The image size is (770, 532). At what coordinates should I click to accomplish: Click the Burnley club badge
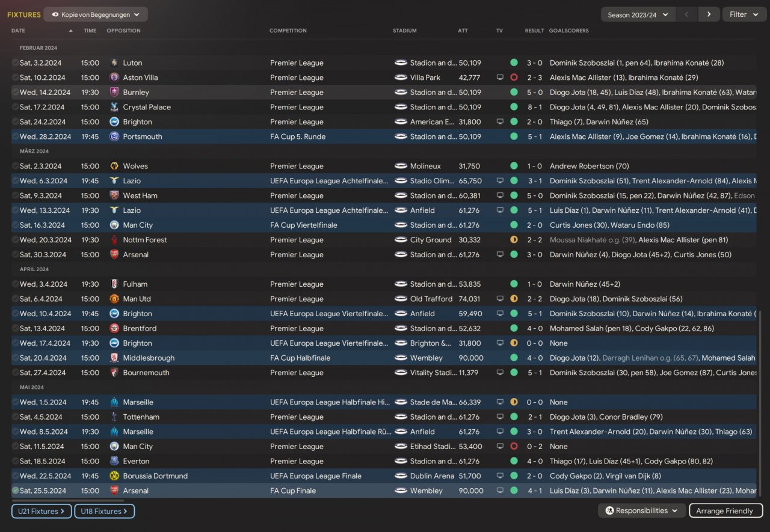(x=114, y=93)
